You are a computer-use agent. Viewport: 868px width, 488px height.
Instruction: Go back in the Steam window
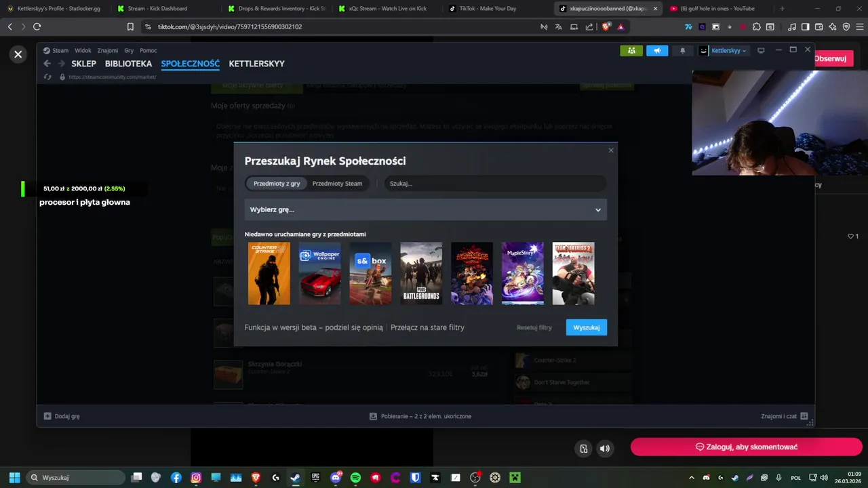[47, 64]
